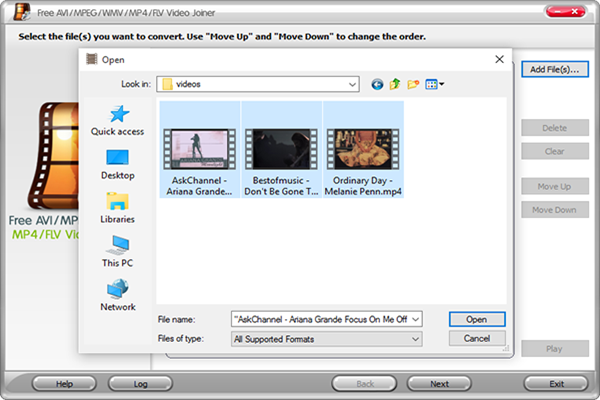Select the Bestofmusic Don't Be Gone video
Screen dimensions: 600x400
(280, 150)
